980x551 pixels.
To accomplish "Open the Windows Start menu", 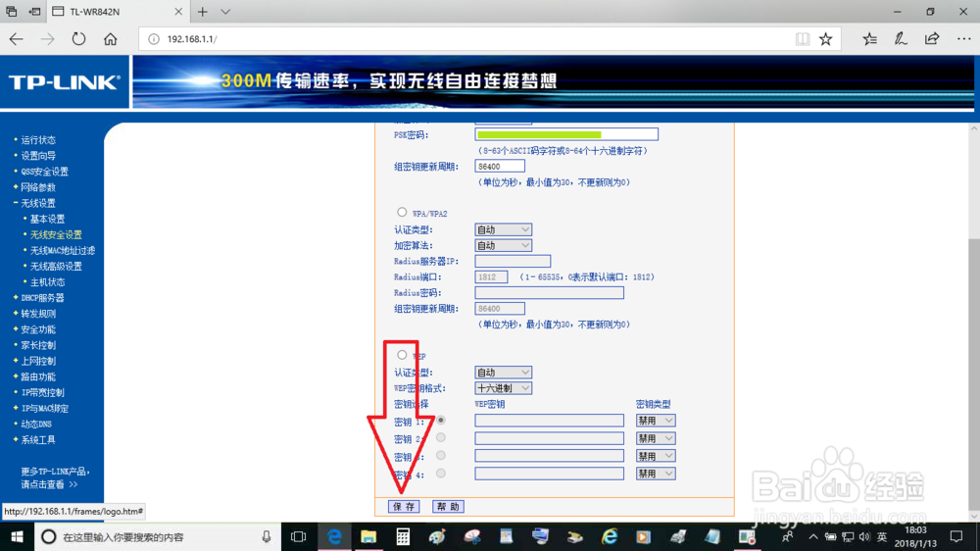I will (x=17, y=536).
